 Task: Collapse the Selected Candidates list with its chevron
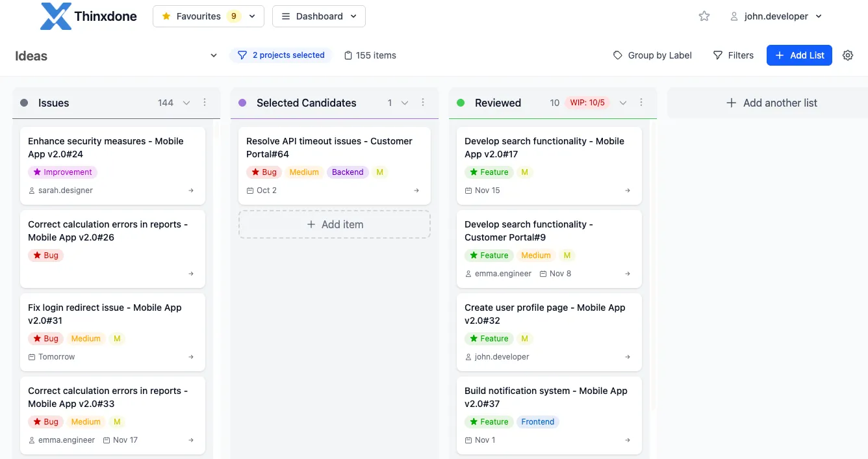(405, 103)
